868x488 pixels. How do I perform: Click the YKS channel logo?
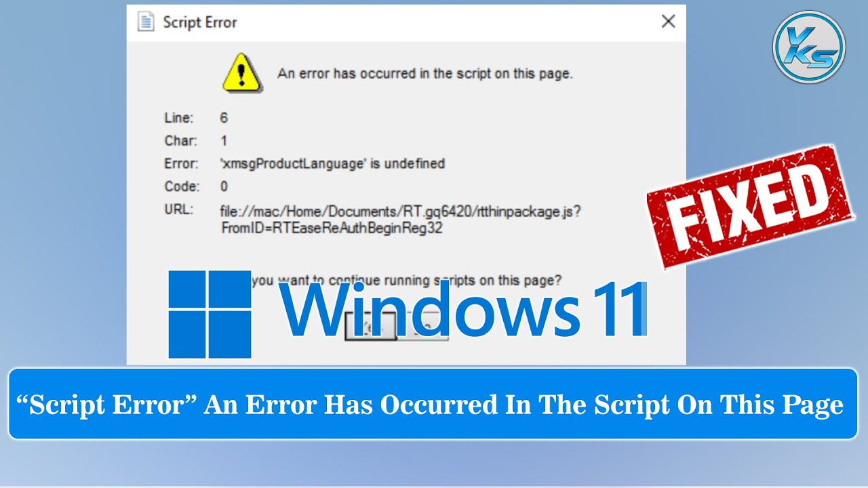808,47
